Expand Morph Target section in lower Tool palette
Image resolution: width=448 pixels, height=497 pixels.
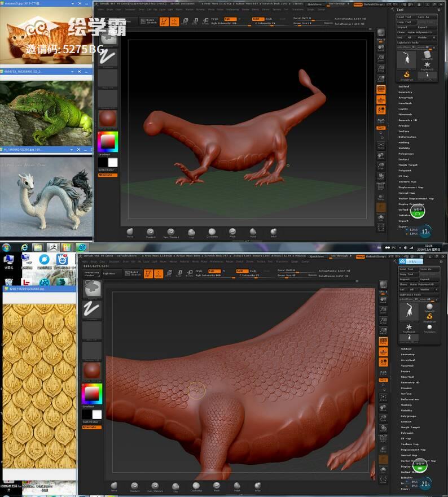(x=409, y=428)
